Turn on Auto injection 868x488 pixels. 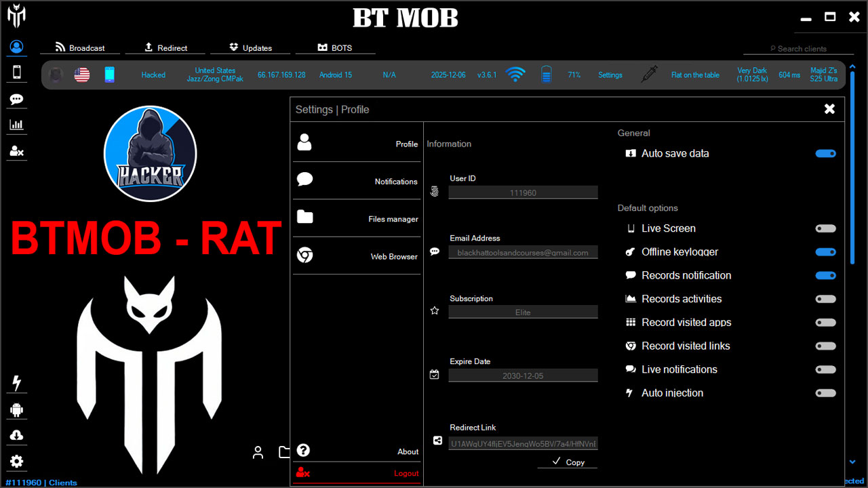[825, 392]
